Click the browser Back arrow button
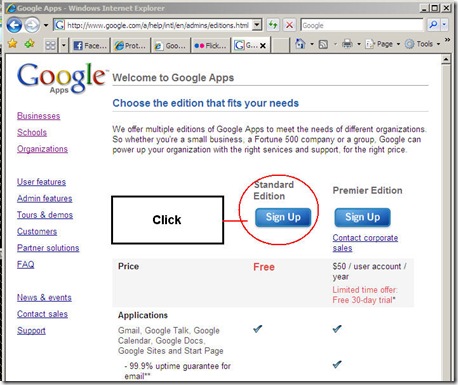Viewport: 458px width, 385px height. 14,25
